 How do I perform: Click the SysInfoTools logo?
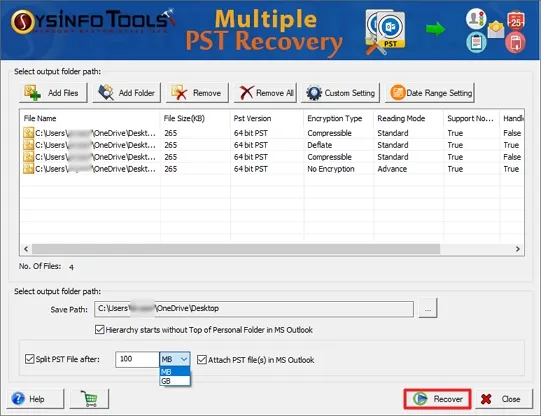93,21
